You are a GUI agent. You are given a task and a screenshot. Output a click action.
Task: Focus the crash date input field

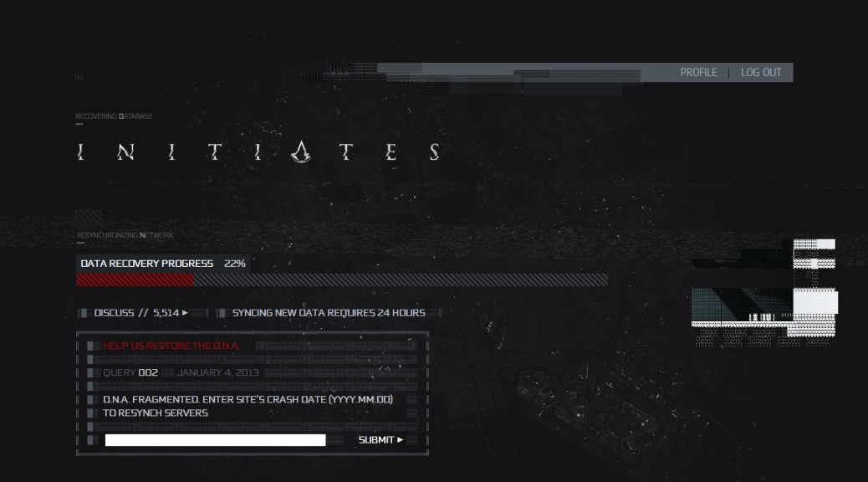[x=216, y=440]
